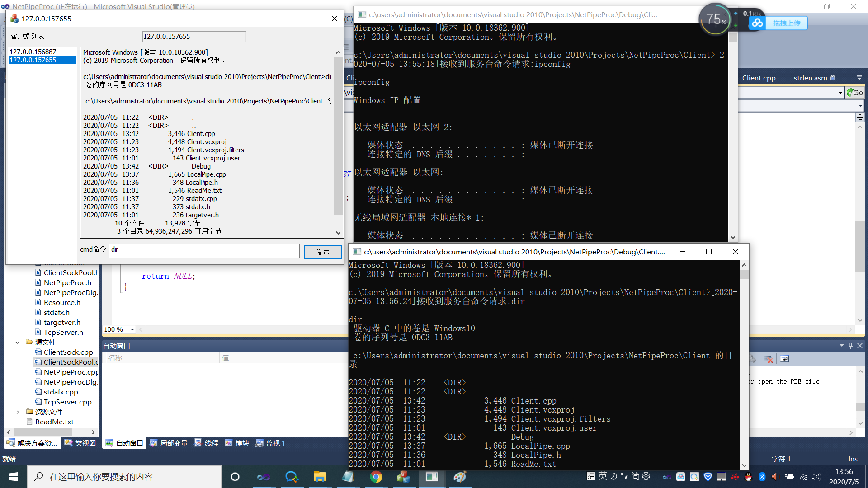Click the TcpServer.cpp file icon

[x=38, y=402]
